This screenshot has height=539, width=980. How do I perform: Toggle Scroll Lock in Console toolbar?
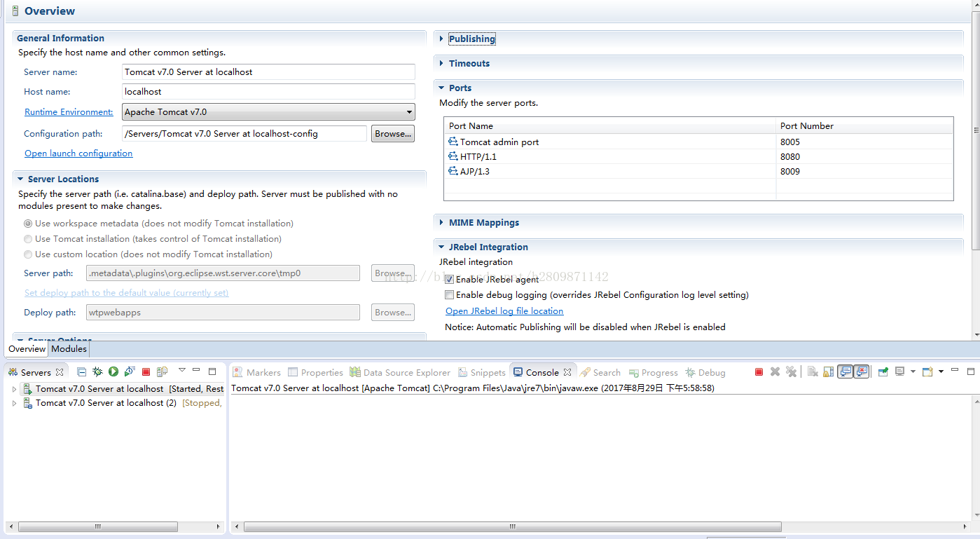pos(828,371)
